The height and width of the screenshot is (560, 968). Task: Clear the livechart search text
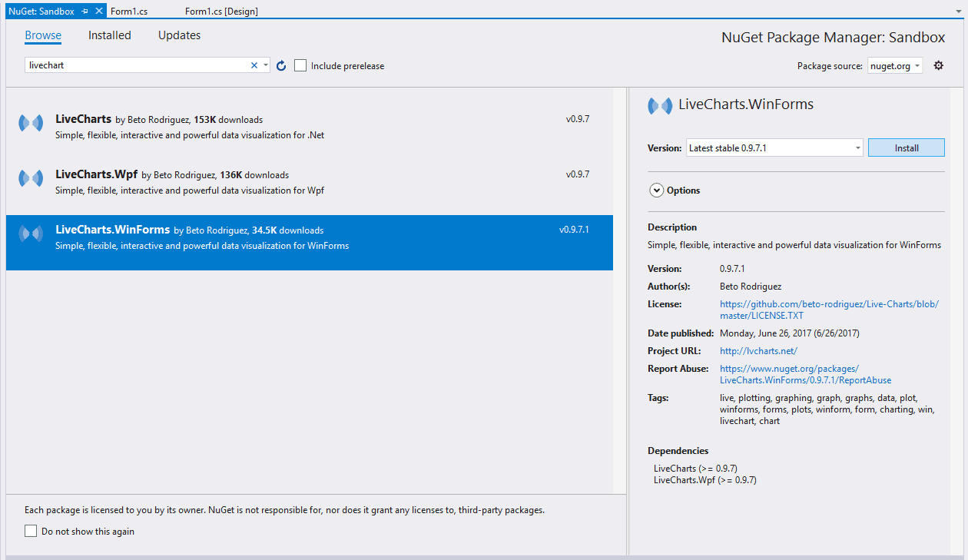pos(254,65)
